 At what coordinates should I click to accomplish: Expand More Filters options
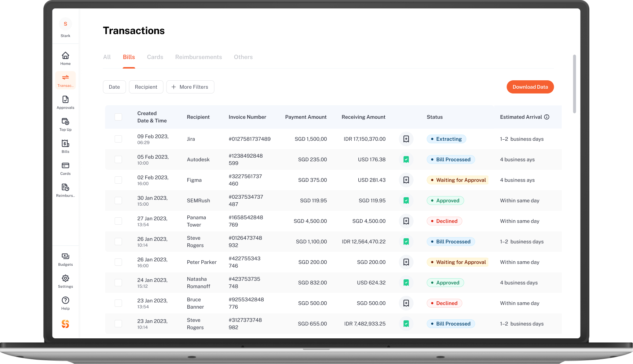(190, 87)
